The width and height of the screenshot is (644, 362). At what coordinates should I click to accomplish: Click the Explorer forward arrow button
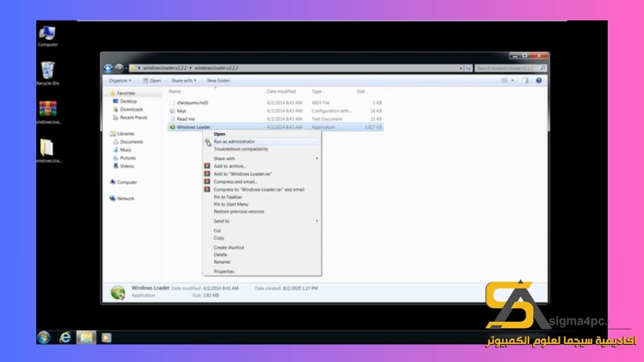(119, 68)
